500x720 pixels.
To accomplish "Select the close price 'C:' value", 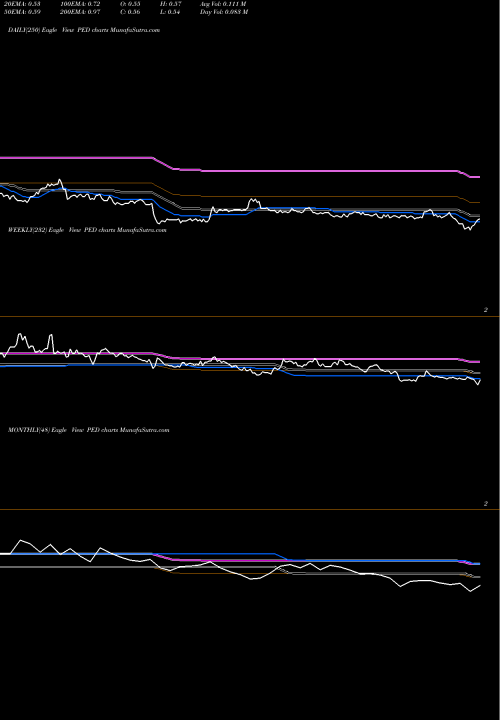I will (130, 12).
